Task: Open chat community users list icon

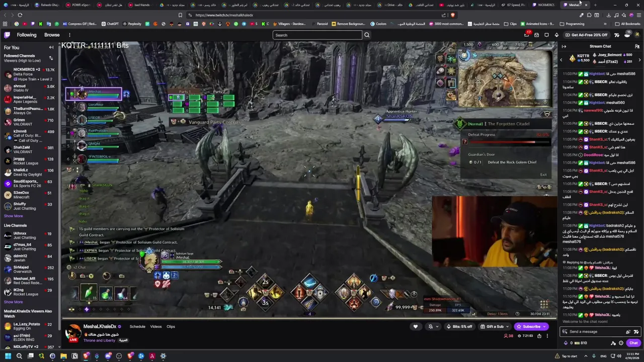Action: pyautogui.click(x=637, y=46)
